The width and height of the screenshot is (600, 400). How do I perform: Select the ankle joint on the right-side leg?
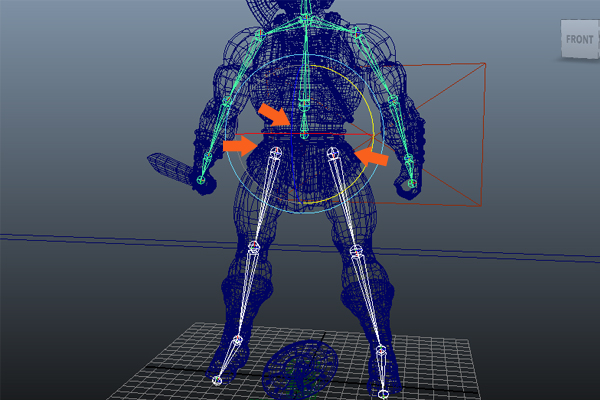pos(381,349)
